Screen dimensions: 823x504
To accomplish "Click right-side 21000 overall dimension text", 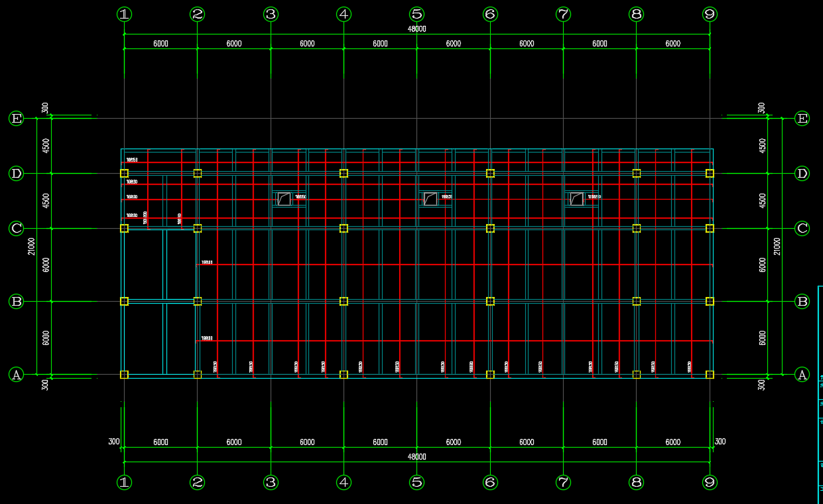I will (777, 246).
